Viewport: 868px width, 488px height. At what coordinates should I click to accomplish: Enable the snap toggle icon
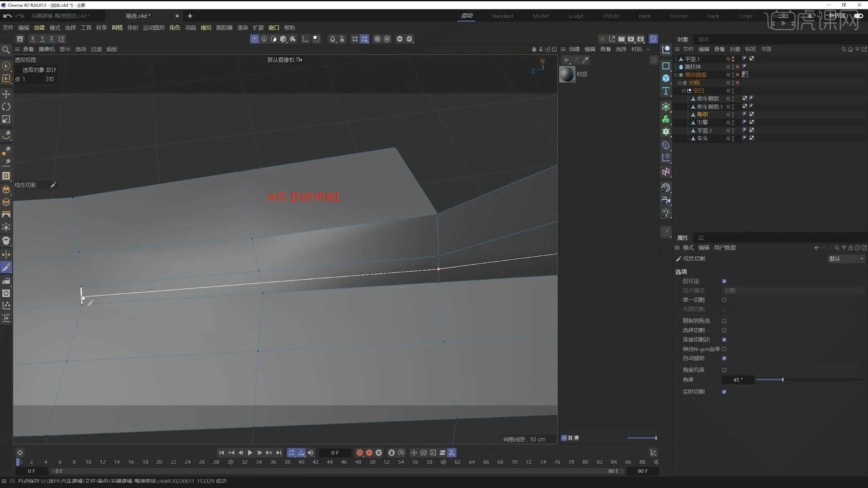(x=332, y=39)
